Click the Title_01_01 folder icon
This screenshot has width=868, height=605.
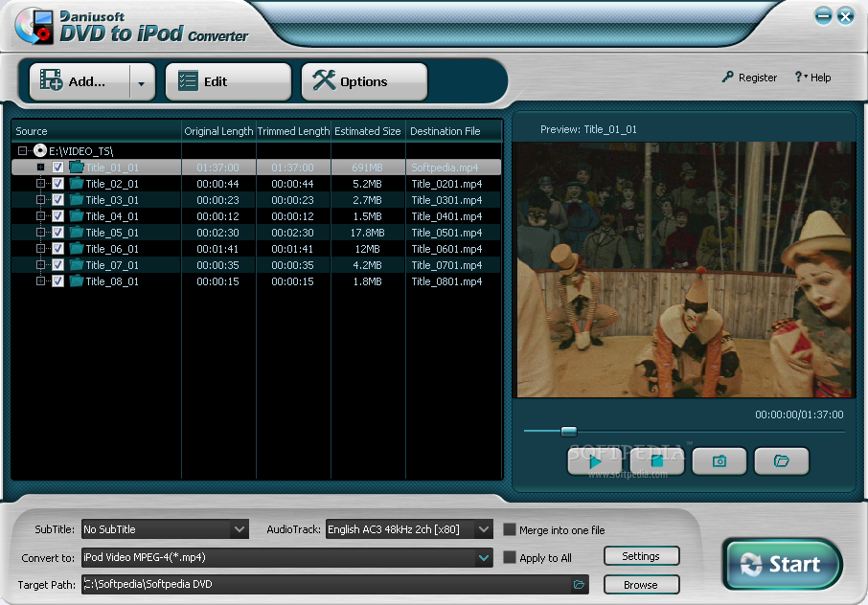coord(77,167)
